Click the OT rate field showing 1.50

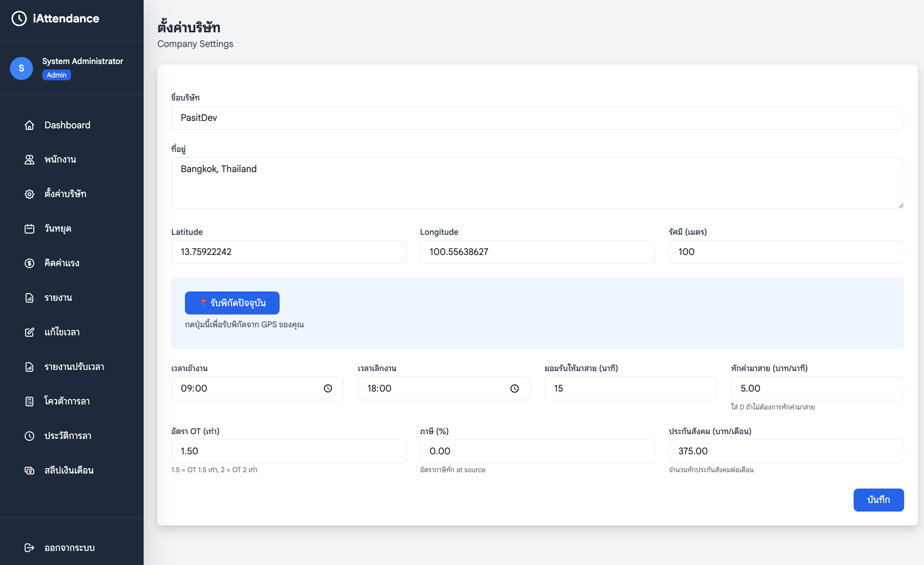tap(288, 451)
